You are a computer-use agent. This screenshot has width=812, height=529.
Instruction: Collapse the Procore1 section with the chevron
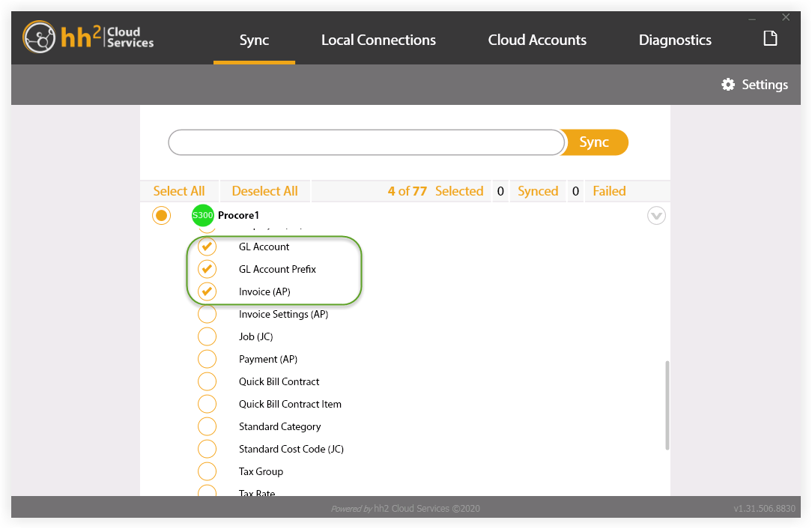point(656,215)
